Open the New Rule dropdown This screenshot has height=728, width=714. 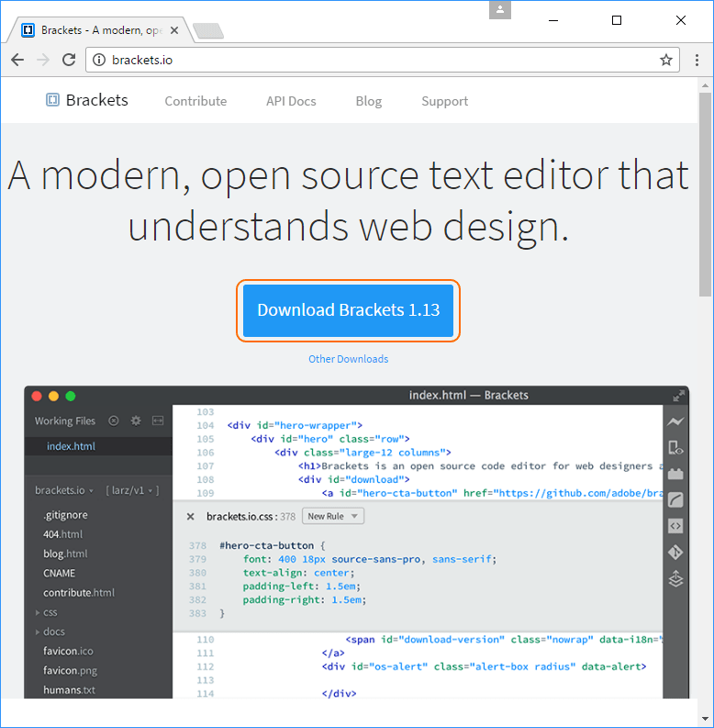333,516
